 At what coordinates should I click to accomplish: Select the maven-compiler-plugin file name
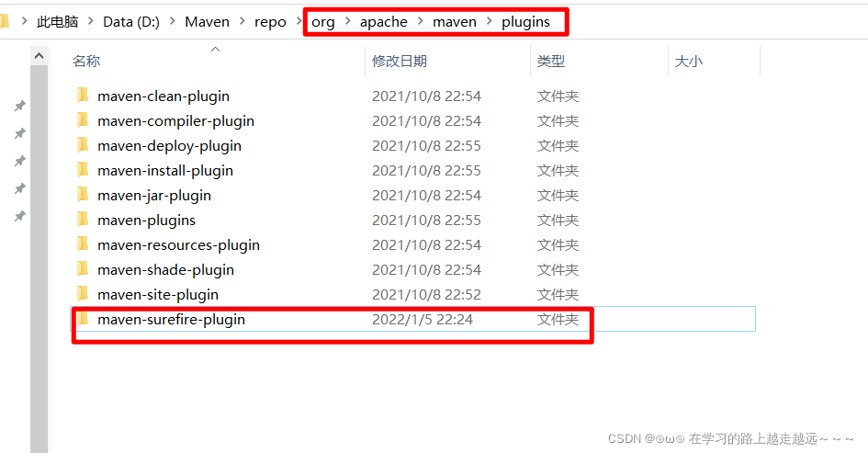point(176,120)
